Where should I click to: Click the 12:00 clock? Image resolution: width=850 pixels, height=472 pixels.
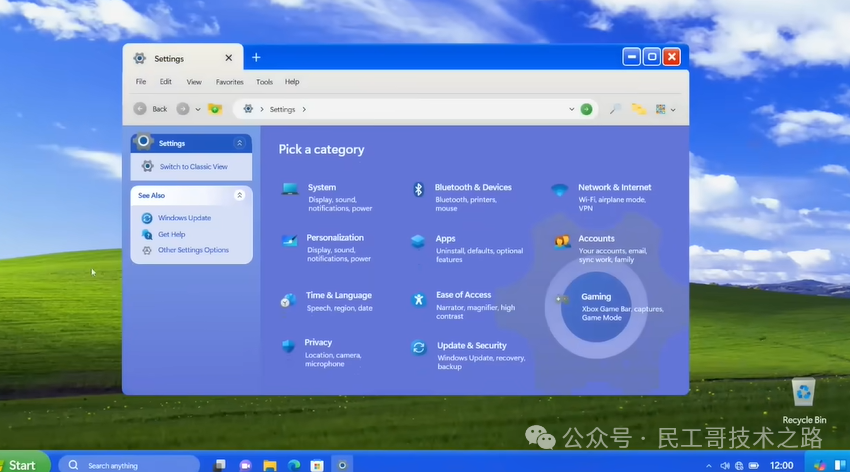click(x=781, y=465)
